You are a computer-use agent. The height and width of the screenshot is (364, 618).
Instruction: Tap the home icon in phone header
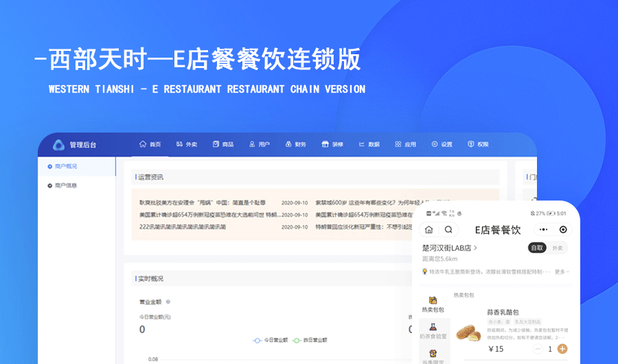point(428,229)
